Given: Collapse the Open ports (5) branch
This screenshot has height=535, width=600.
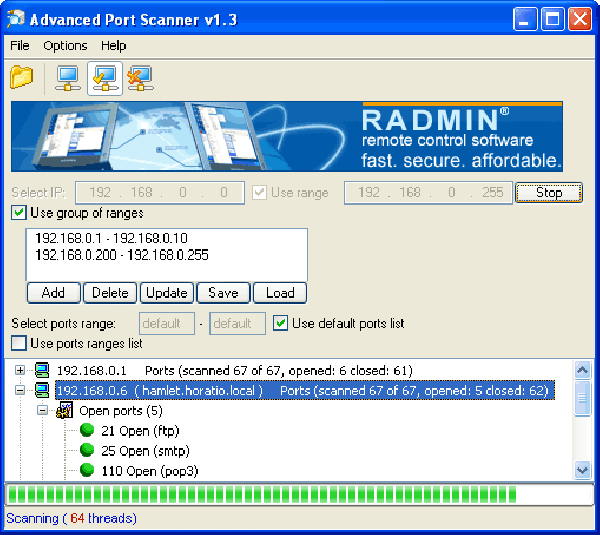Looking at the screenshot, I should click(42, 410).
